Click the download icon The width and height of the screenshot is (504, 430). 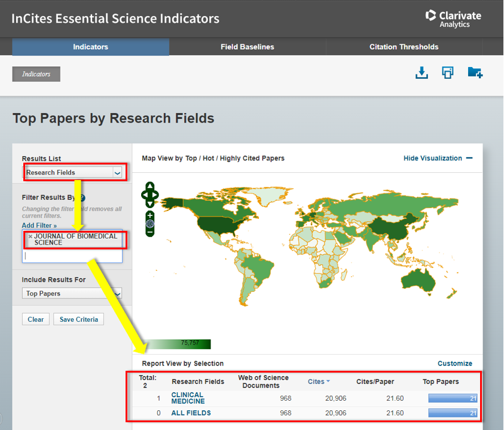pyautogui.click(x=421, y=73)
